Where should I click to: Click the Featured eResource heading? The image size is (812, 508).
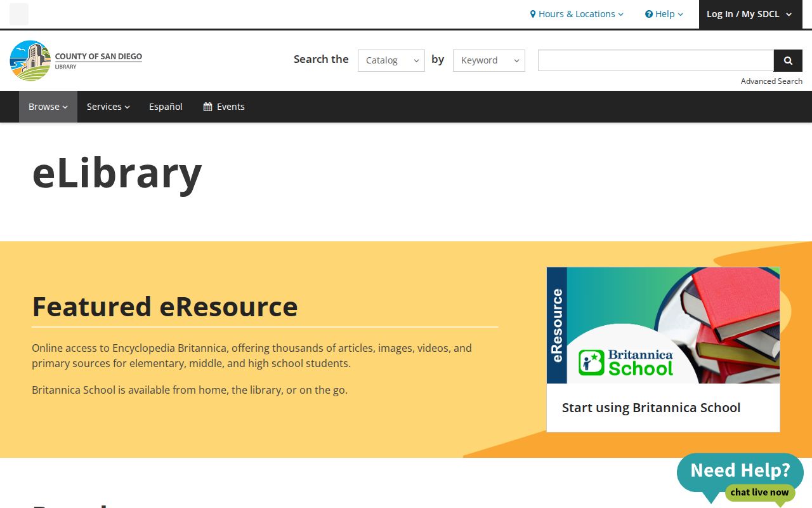pos(165,306)
